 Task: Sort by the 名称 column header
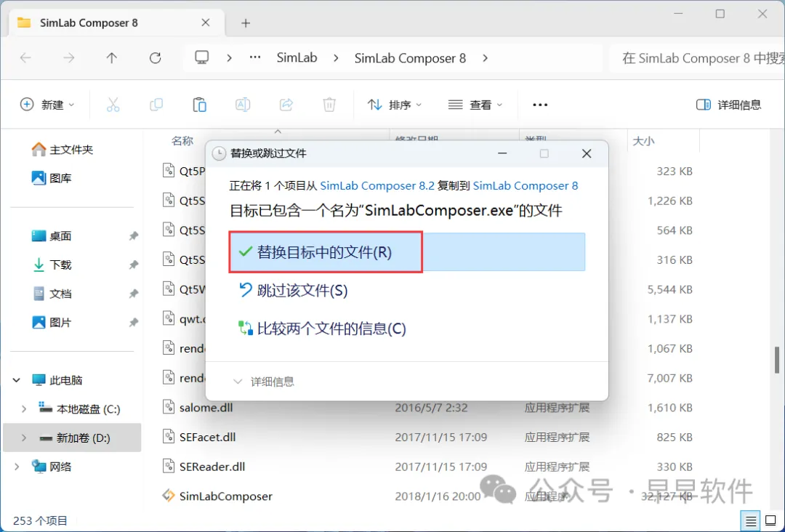[182, 141]
